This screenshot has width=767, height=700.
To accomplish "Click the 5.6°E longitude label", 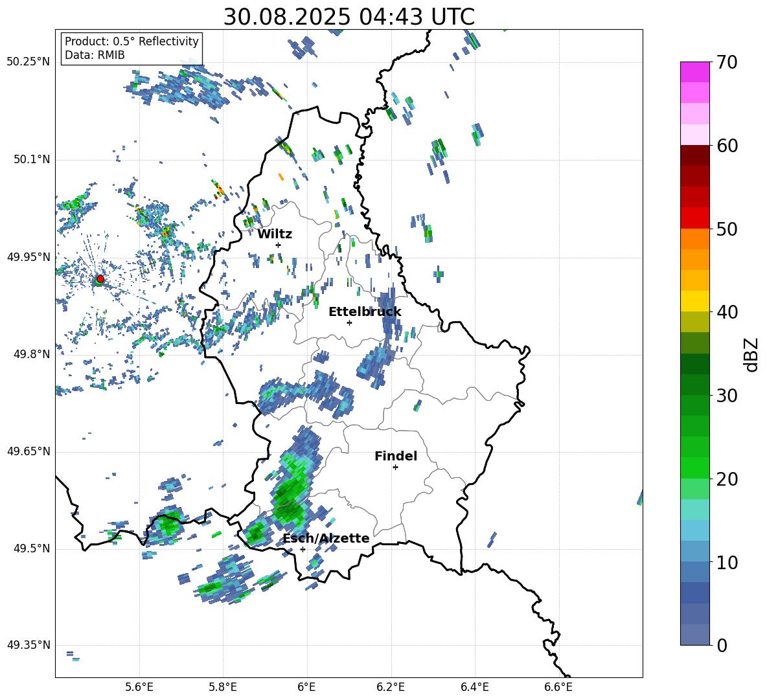I will (139, 687).
